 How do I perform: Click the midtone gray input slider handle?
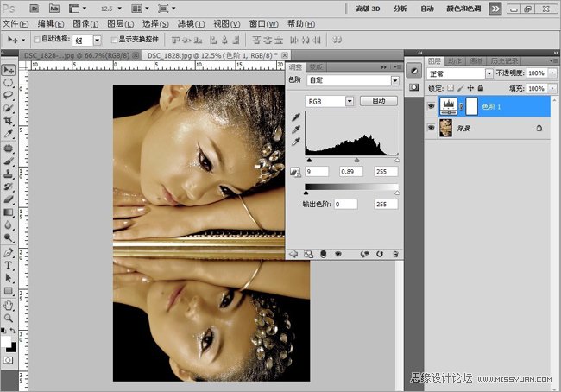357,160
